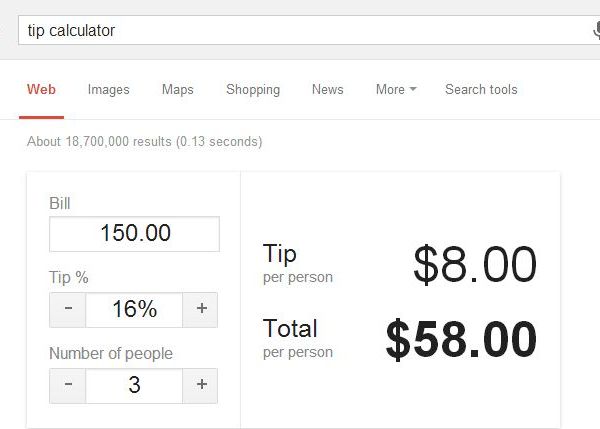Click the microphone voice search icon
Viewport: 600px width, 429px height.
pyautogui.click(x=595, y=30)
